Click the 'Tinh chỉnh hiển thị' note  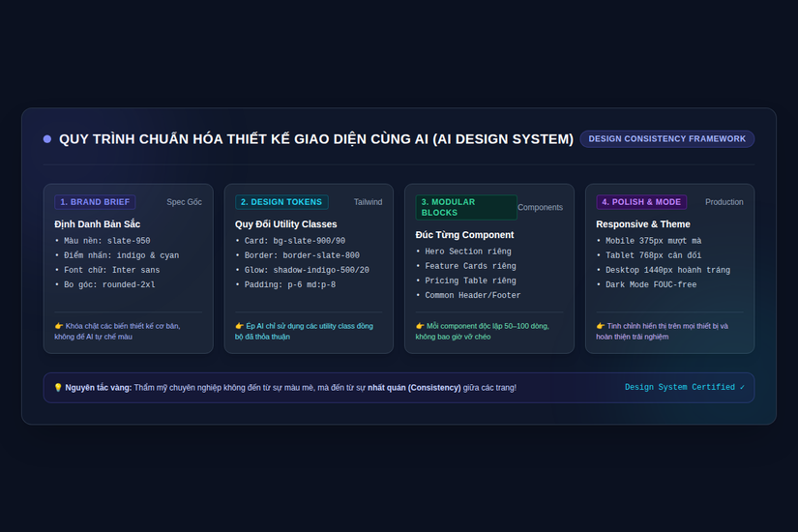663,332
